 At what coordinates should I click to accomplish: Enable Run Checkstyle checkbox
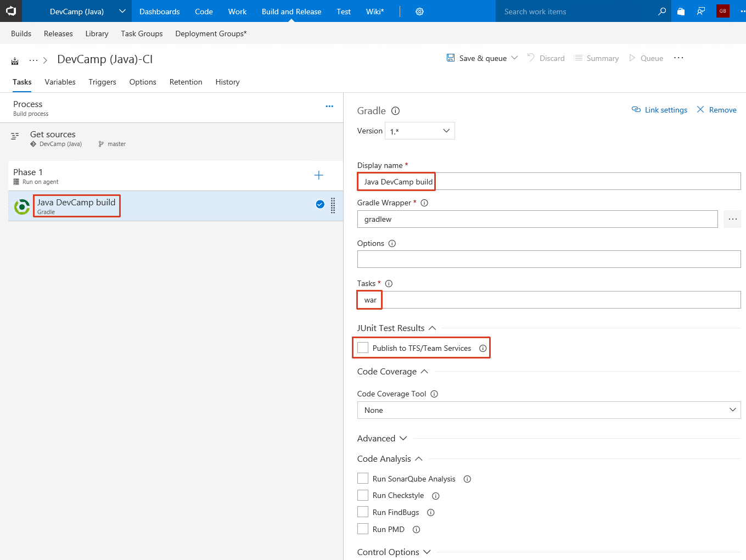pos(363,495)
